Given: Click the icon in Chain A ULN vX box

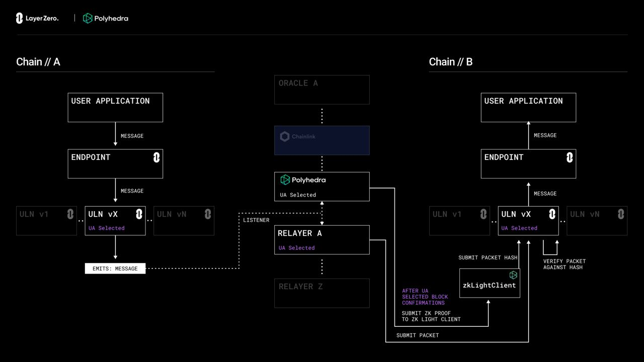Looking at the screenshot, I should [139, 214].
